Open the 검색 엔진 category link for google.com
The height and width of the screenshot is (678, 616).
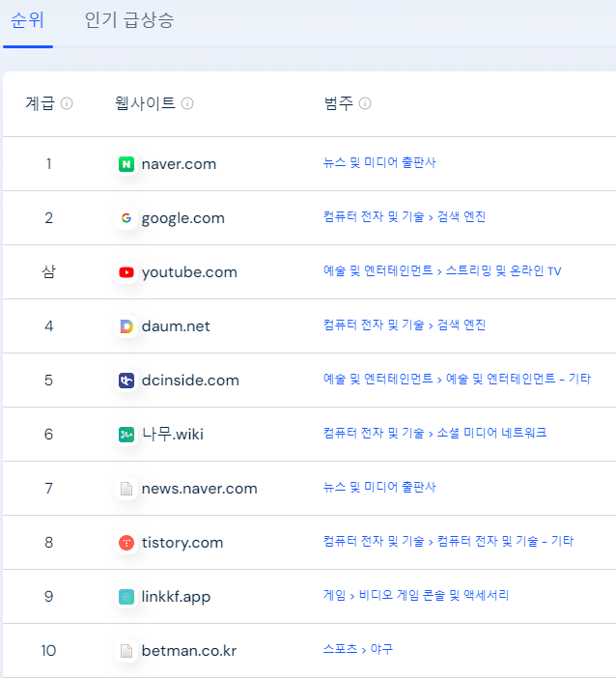tap(462, 216)
